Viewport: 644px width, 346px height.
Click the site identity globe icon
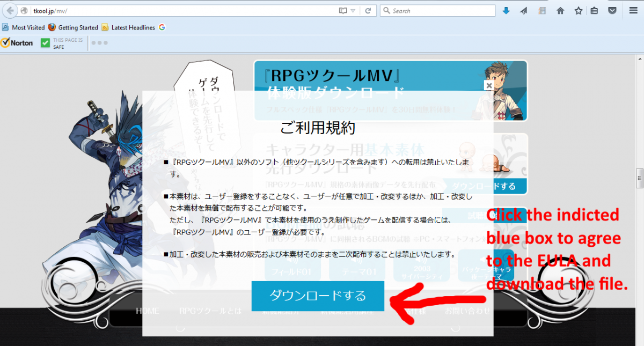point(24,11)
